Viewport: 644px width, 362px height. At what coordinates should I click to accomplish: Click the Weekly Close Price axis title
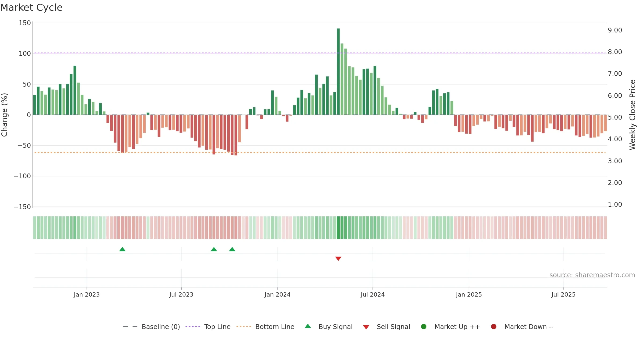coord(632,115)
